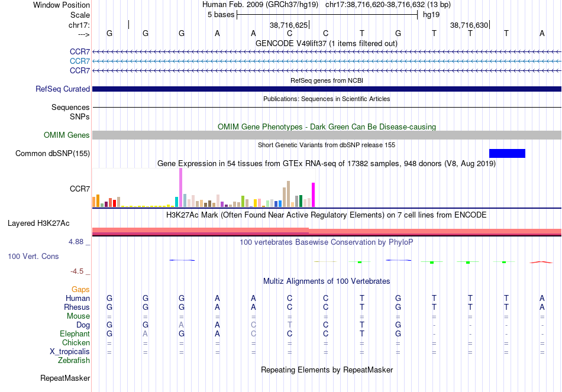
Task: Open the Repeating Elements by RepeatMasker title
Action: click(327, 370)
